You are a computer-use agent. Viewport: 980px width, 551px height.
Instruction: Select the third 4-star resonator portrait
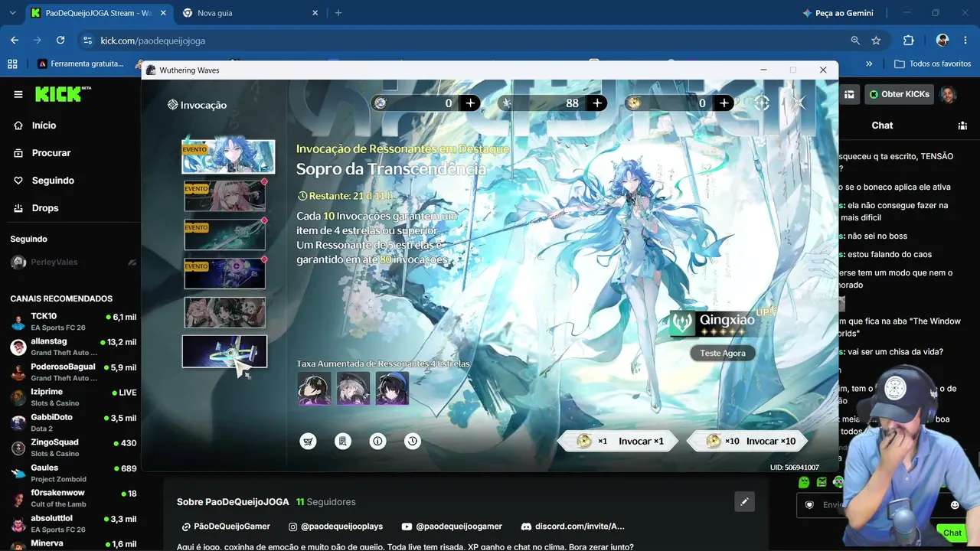[x=392, y=388]
